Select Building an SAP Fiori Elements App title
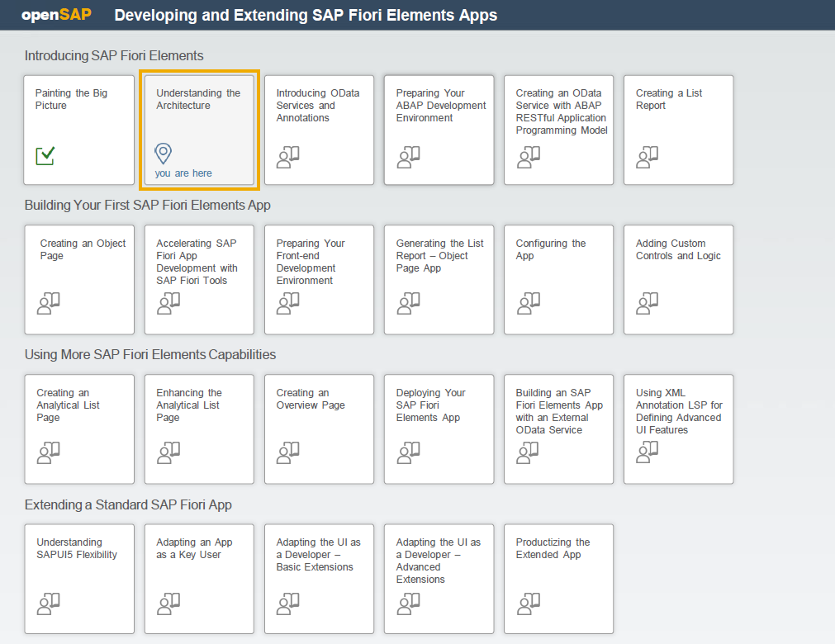 559,411
